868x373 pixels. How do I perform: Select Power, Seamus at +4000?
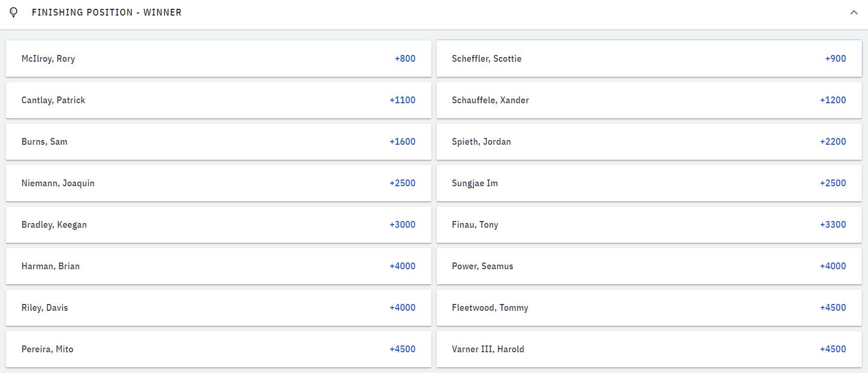(x=649, y=266)
